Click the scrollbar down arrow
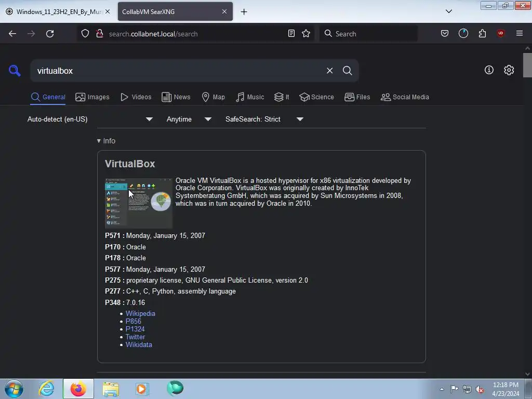The image size is (532, 399). point(527,374)
